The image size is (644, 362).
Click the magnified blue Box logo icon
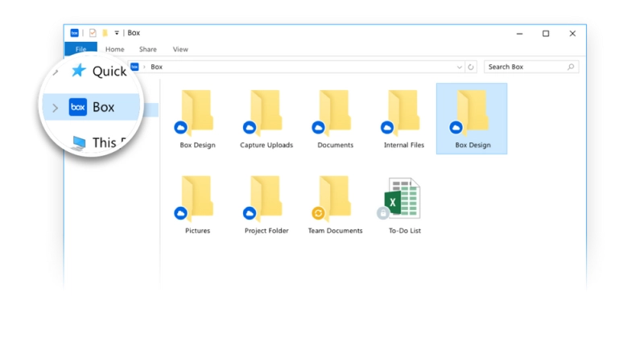click(x=77, y=107)
